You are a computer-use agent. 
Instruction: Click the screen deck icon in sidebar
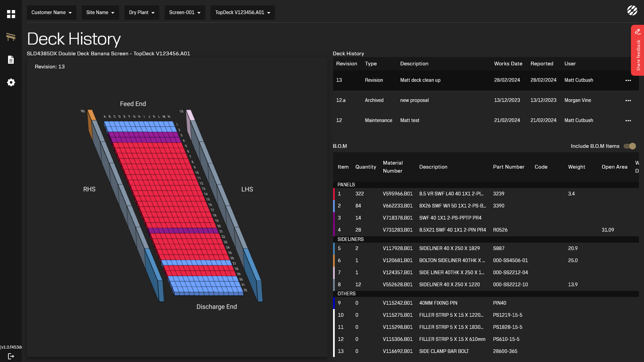tap(11, 37)
